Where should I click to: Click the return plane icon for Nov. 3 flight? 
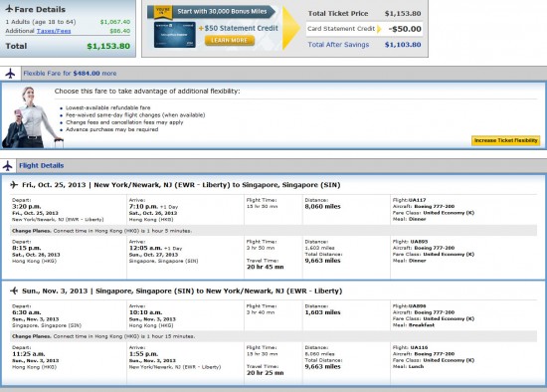(x=14, y=291)
